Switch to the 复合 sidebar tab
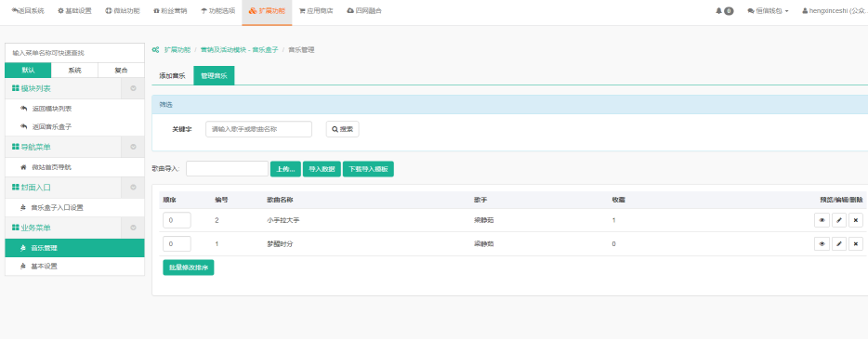The height and width of the screenshot is (339, 868). tap(121, 71)
